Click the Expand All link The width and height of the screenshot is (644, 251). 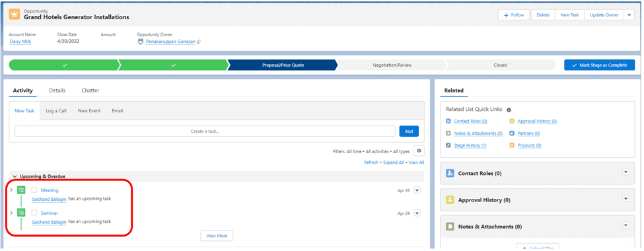point(394,162)
